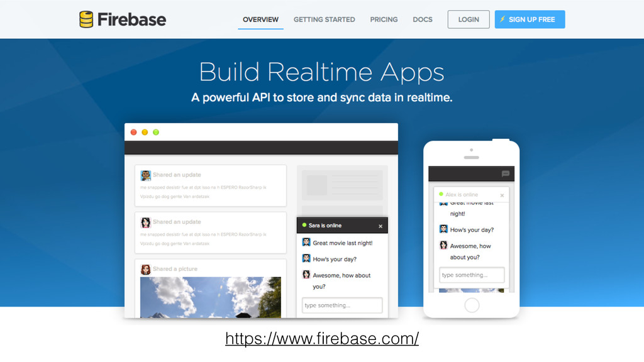Click desktop chat type something field
The width and height of the screenshot is (644, 362).
click(x=342, y=305)
